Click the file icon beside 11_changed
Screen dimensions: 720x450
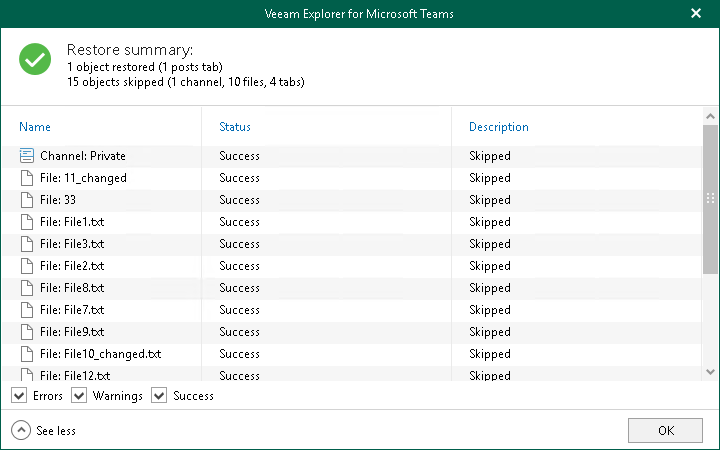[26, 178]
